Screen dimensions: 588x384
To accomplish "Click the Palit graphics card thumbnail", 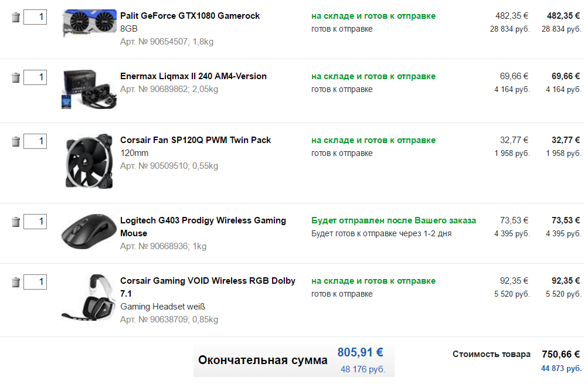I will pyautogui.click(x=89, y=23).
